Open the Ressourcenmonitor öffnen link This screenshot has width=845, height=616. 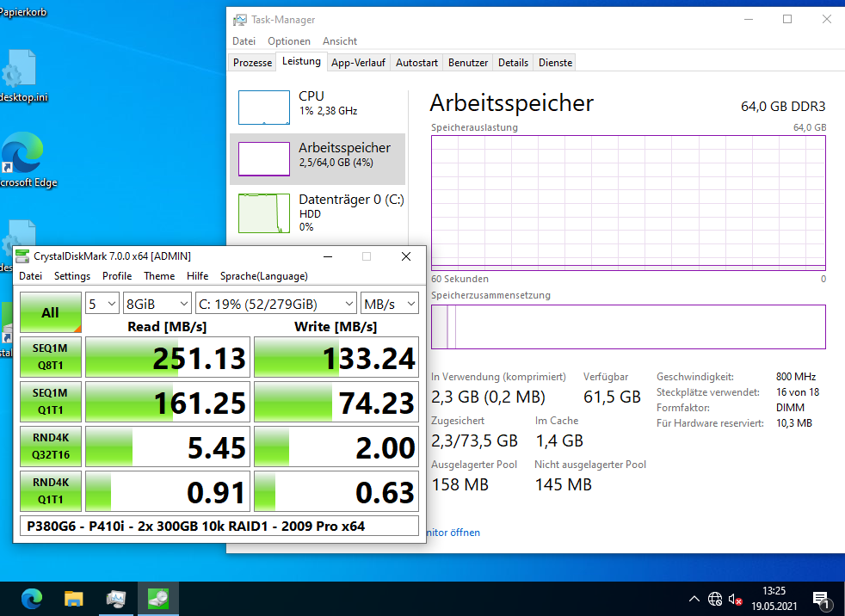coord(453,533)
